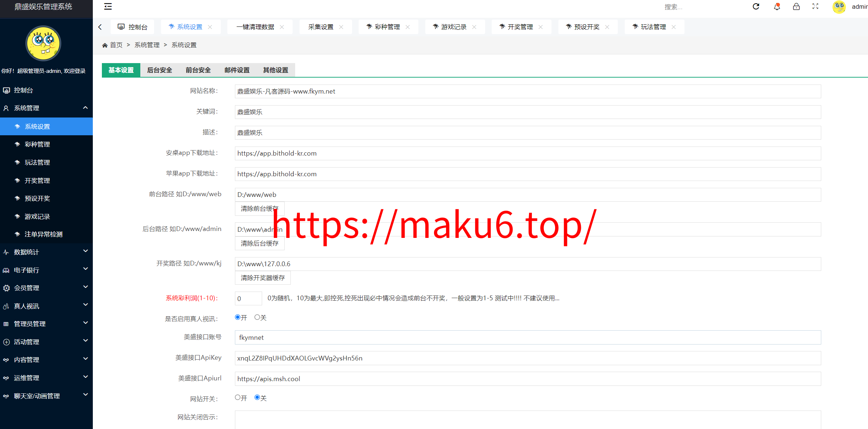Screen dimensions: 868x429
Task: Switch to the 前台安全 settings tab
Action: [198, 70]
